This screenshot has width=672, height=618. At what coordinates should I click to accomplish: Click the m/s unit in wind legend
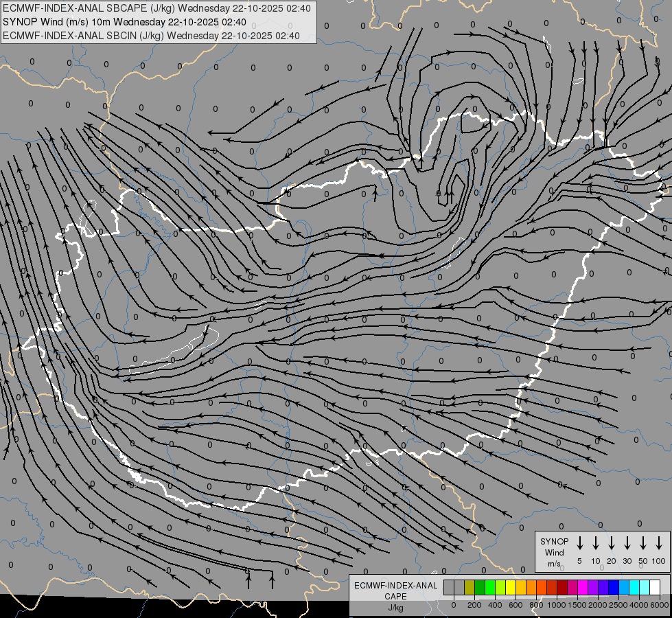pyautogui.click(x=554, y=564)
